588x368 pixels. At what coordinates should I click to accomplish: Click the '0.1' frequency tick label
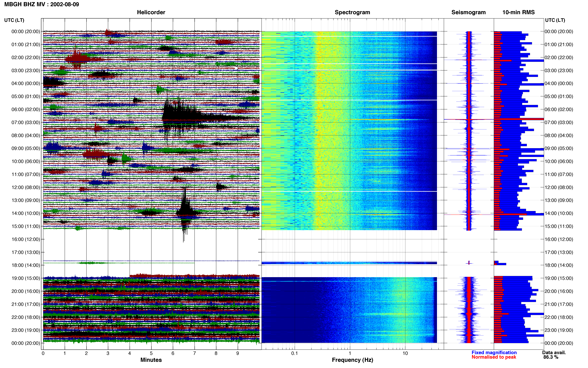click(295, 353)
